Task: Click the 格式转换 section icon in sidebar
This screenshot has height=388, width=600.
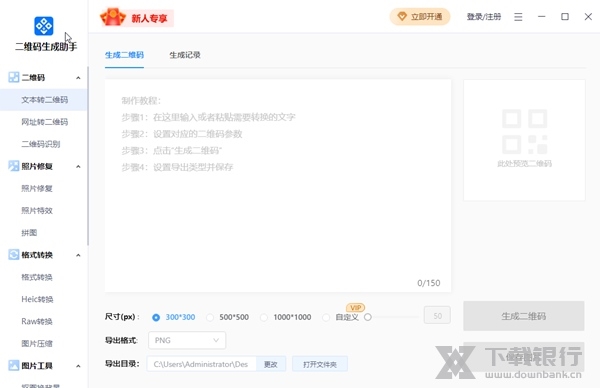Action: coord(14,255)
